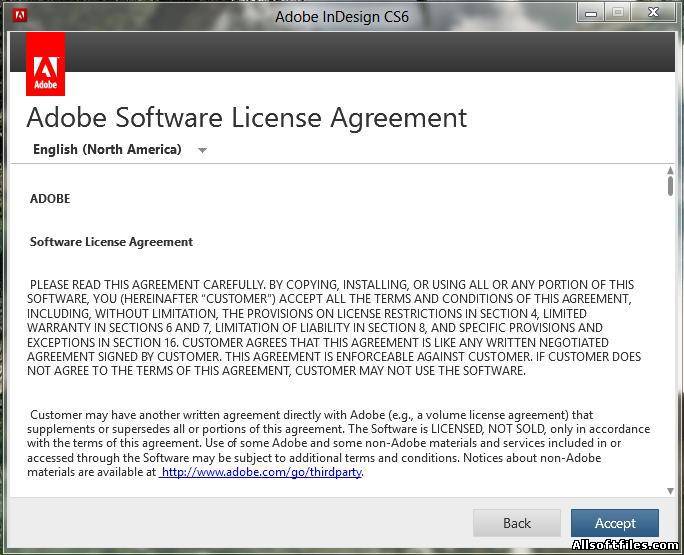Viewport: 684px width, 555px height.
Task: Select the English (North America) language box
Action: point(120,150)
